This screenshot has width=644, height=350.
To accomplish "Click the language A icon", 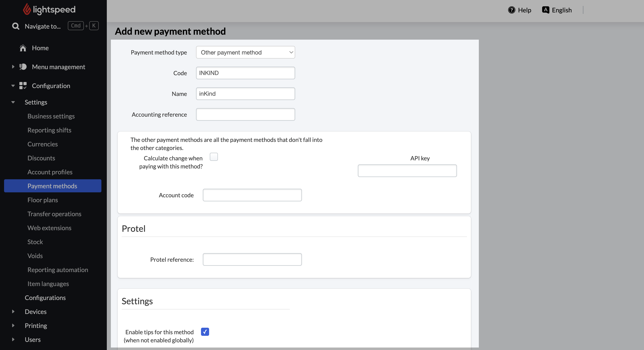I will 546,10.
